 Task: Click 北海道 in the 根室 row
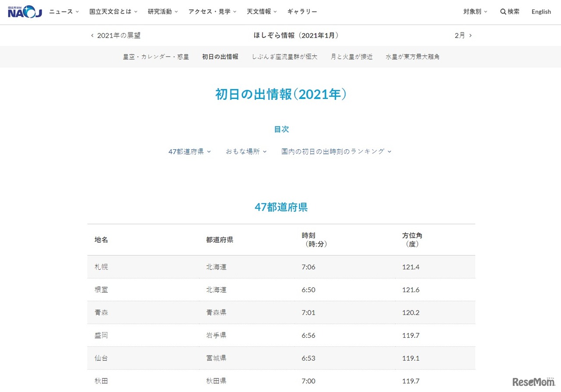[217, 290]
